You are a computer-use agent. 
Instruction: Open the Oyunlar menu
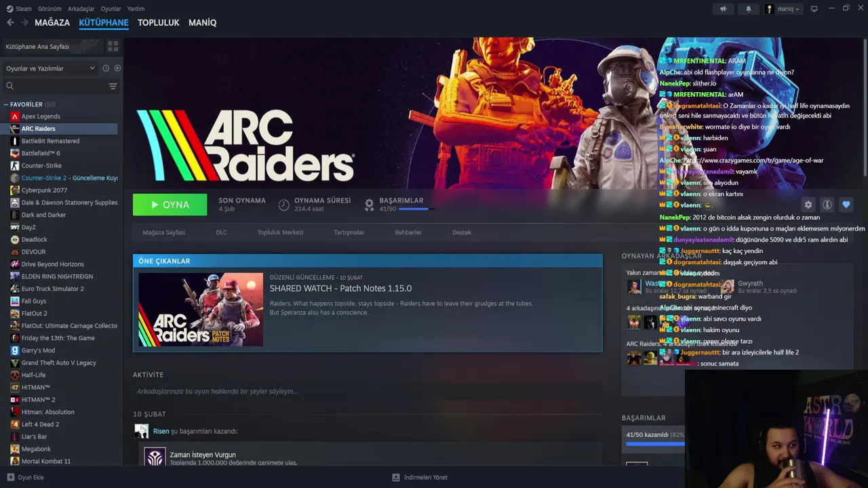111,9
